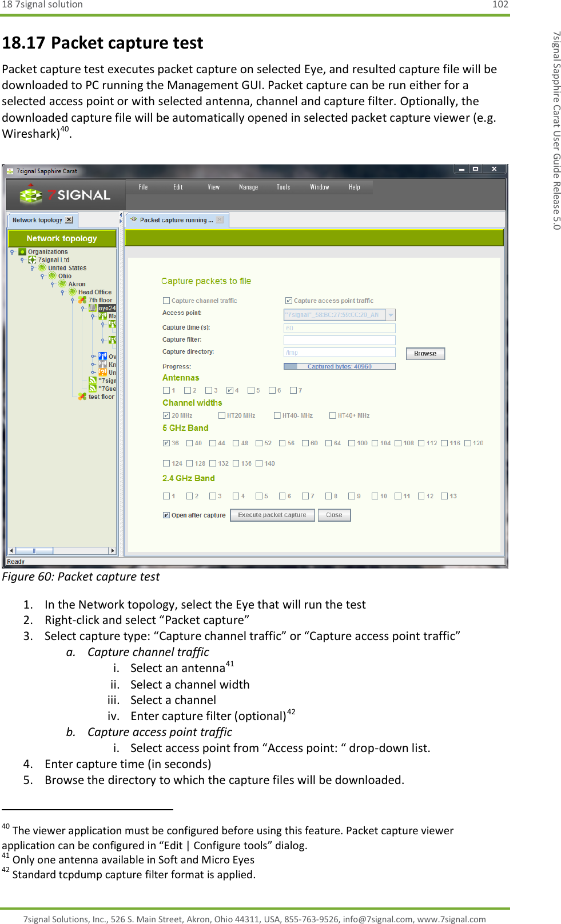Screen dimensions: 561x924
Task: Click the 7SIGNAL logo in the header
Action: pyautogui.click(x=65, y=195)
